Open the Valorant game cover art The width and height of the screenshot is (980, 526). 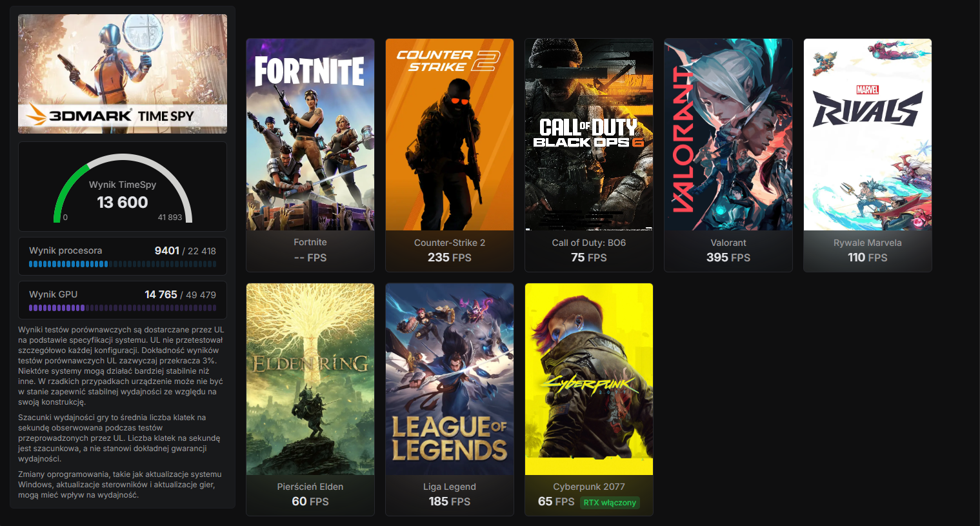pos(728,134)
